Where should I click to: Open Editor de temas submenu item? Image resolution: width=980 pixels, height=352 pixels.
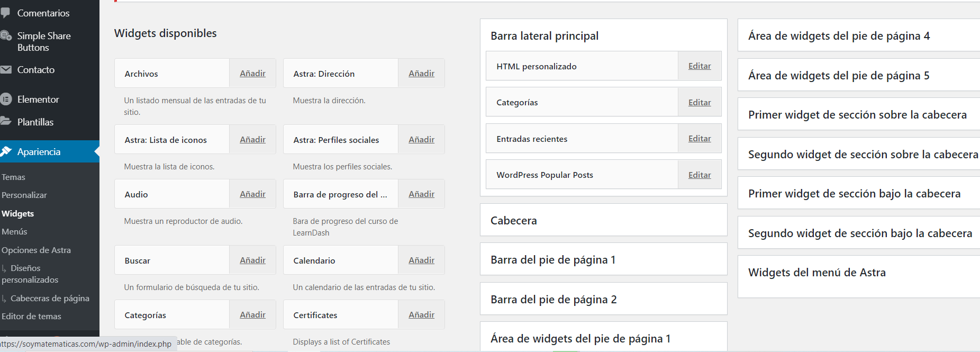click(31, 316)
